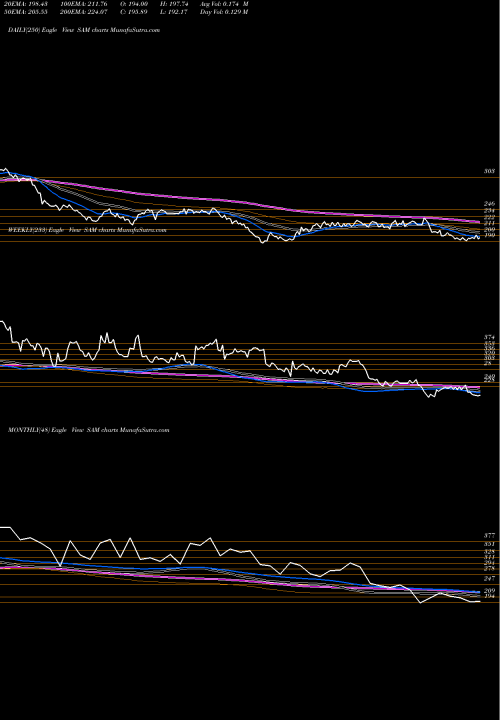Click the low price L value

(x=172, y=12)
